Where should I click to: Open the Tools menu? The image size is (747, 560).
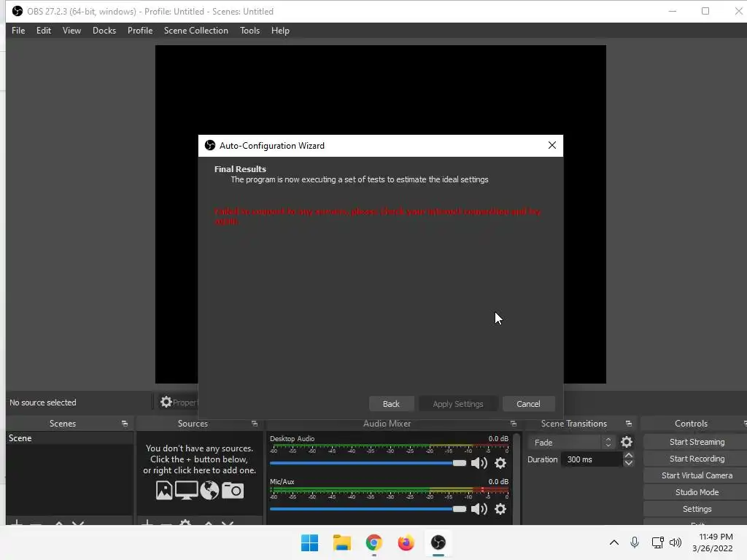pyautogui.click(x=249, y=31)
